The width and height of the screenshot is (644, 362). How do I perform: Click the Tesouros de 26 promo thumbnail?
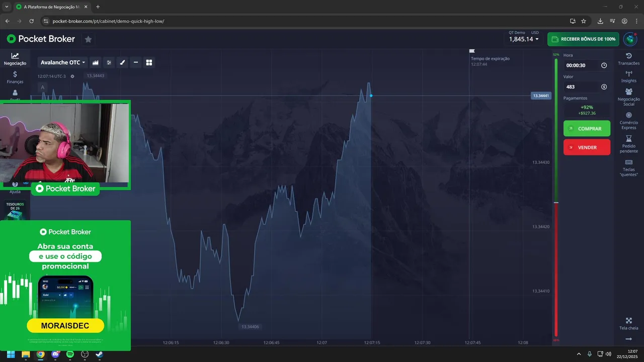[x=15, y=210]
